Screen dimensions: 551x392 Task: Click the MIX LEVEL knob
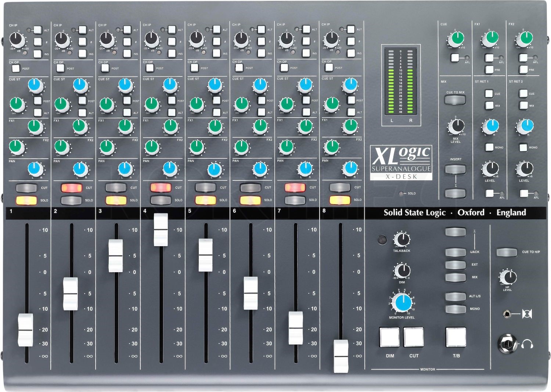(456, 127)
